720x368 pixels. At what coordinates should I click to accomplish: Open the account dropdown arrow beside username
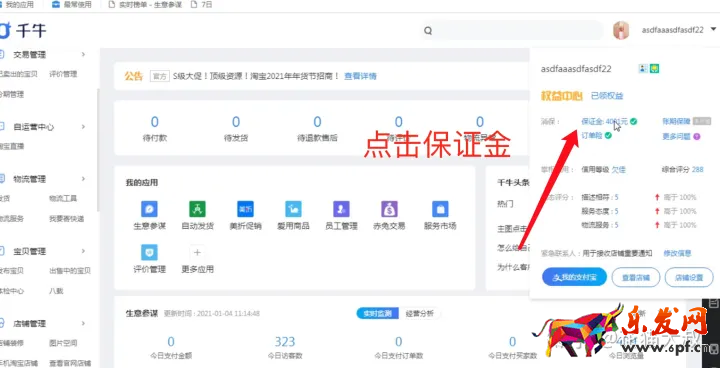click(x=713, y=29)
